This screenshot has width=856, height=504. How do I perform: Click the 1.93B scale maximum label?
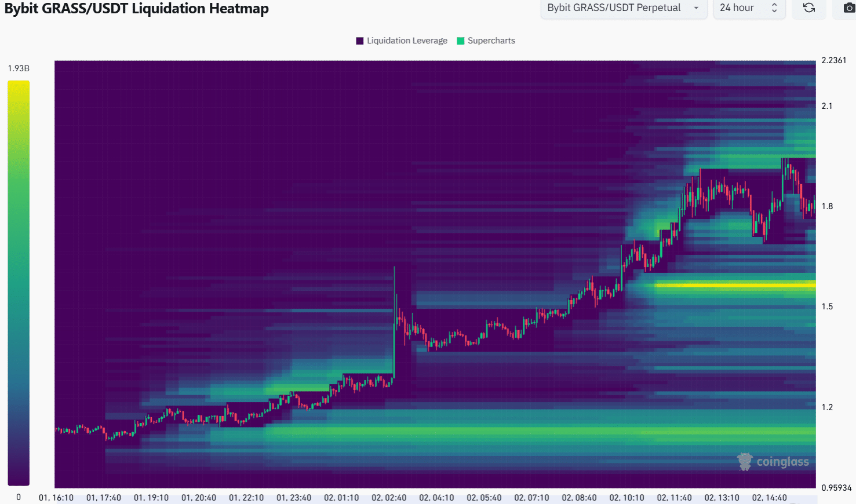(x=19, y=68)
